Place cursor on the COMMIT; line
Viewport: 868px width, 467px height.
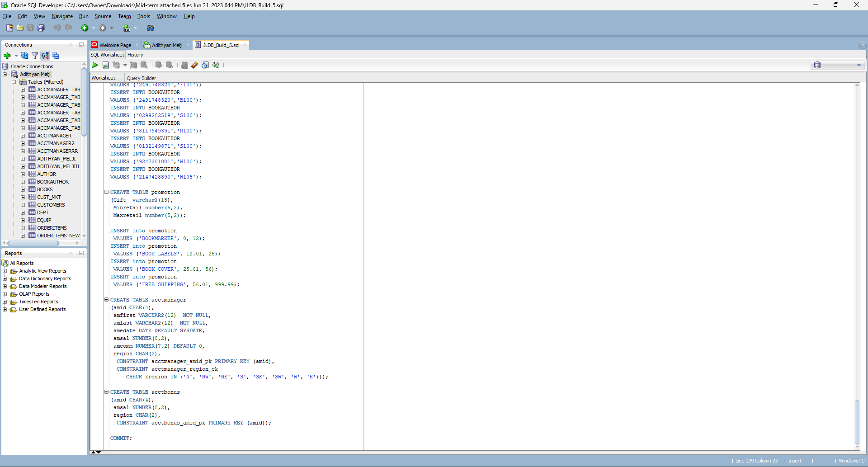[121, 438]
